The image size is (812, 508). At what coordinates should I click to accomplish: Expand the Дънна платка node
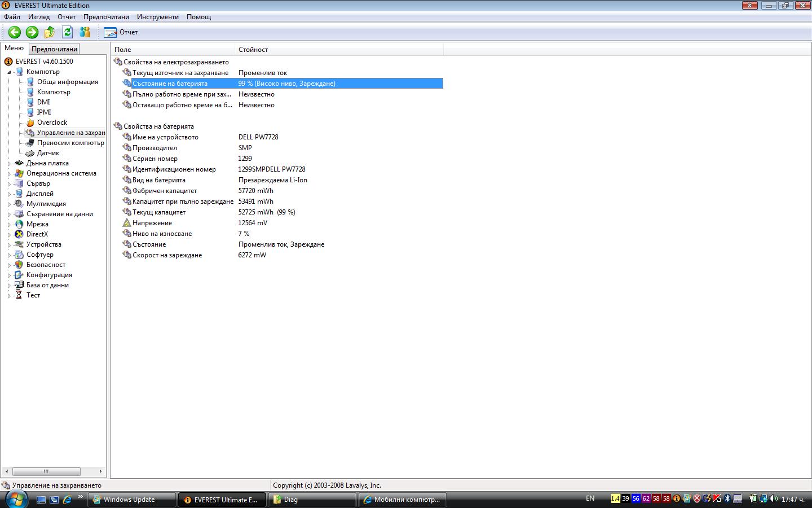coord(9,164)
